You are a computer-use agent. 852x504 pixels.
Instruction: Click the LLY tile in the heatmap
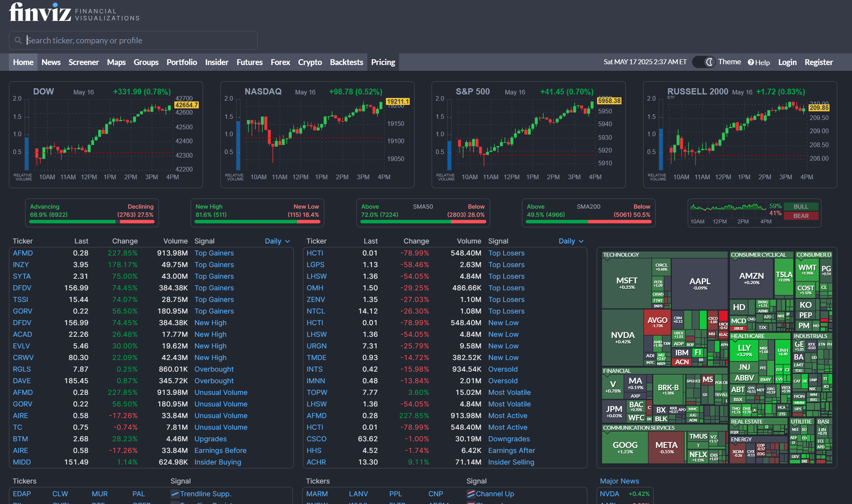point(744,350)
